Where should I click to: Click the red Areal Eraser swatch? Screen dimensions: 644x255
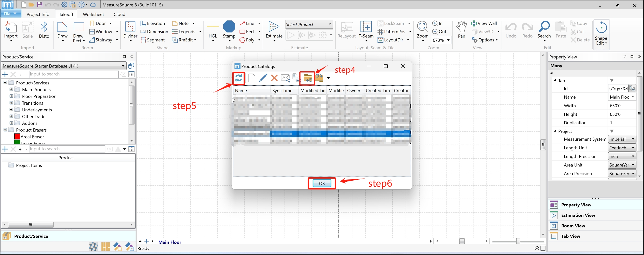[x=17, y=137]
